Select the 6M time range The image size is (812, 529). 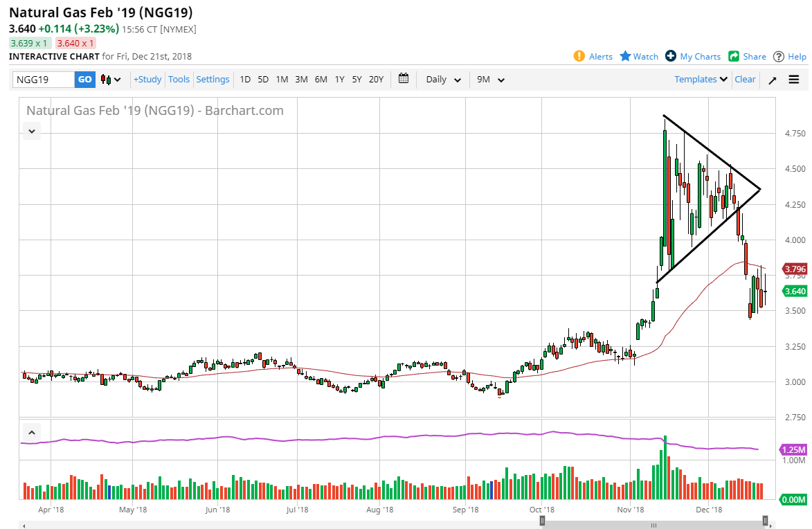point(321,79)
